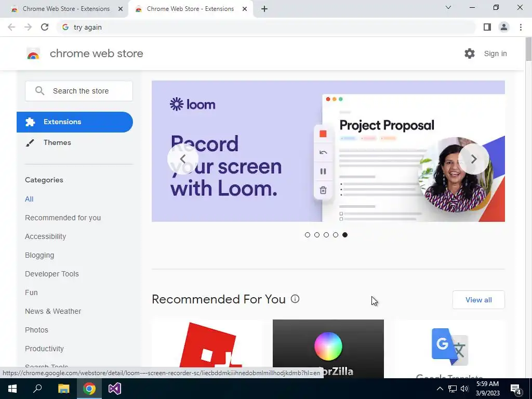Click the info icon beside Recommended For You
This screenshot has width=532, height=399.
pyautogui.click(x=295, y=299)
